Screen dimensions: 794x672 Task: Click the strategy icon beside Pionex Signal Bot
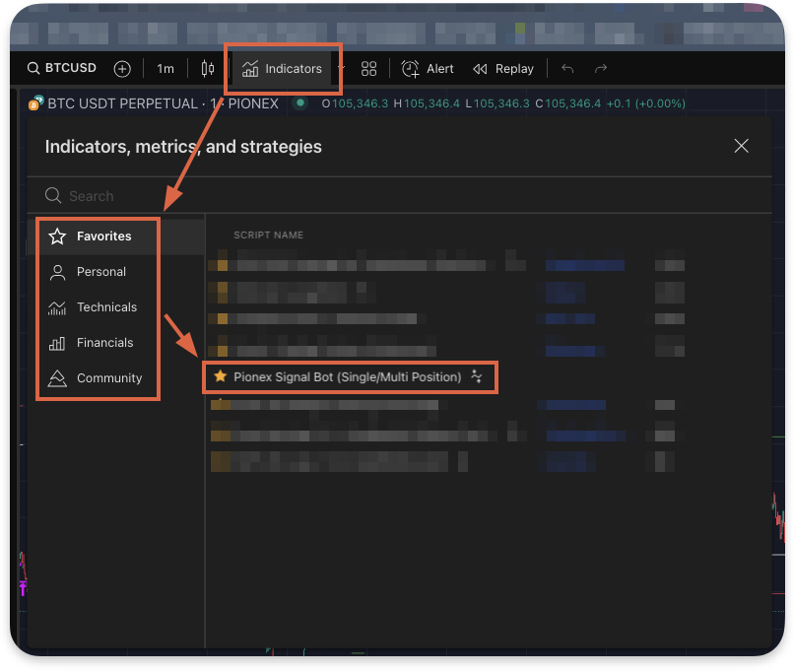click(x=477, y=376)
